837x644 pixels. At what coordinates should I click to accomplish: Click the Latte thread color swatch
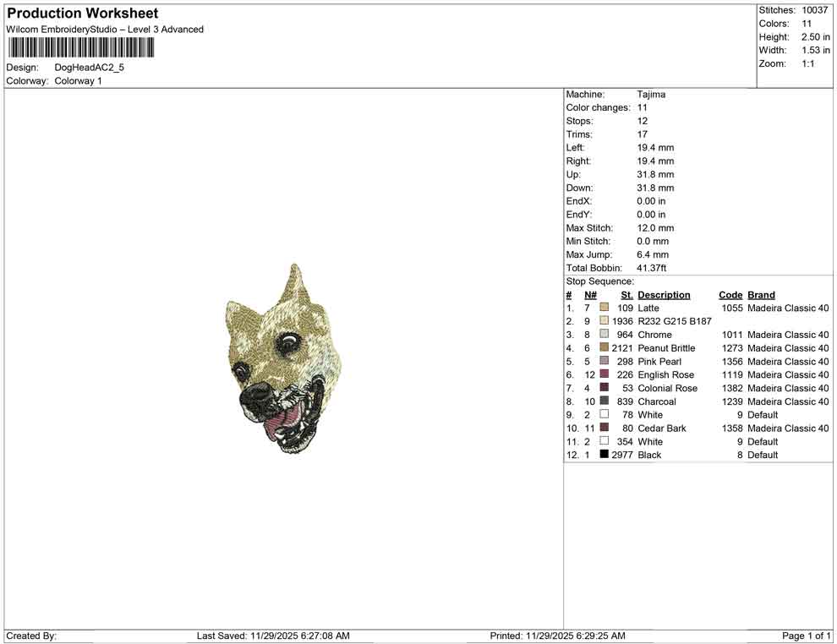(604, 308)
